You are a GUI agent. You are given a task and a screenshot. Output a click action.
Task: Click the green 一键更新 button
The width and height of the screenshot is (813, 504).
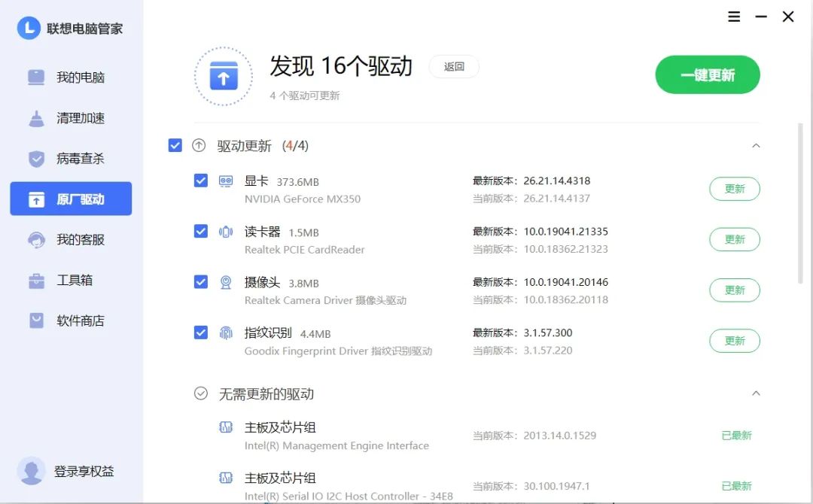pos(708,74)
